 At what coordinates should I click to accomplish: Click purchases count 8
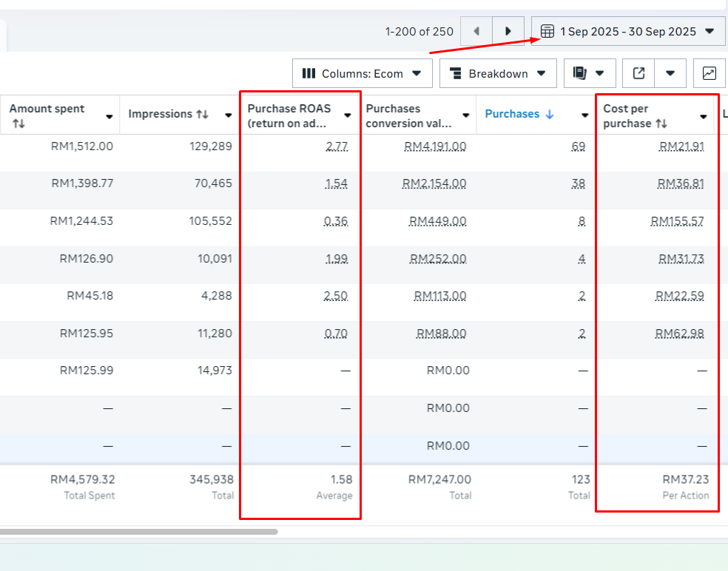582,221
